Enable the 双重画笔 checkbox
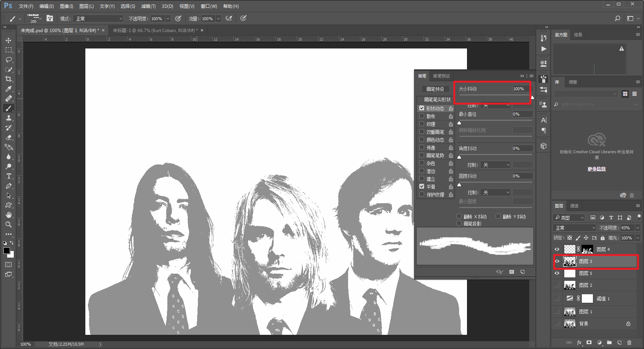This screenshot has width=644, height=349. 422,132
